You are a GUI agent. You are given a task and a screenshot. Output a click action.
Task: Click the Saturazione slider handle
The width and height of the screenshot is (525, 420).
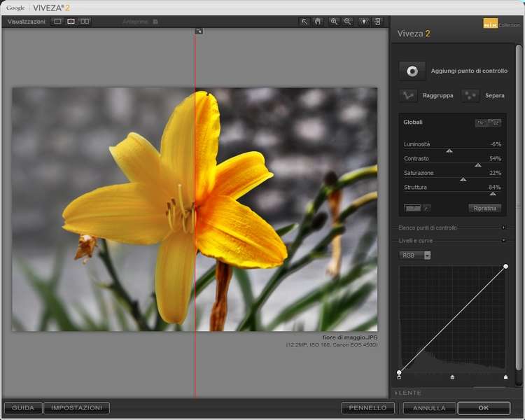point(463,179)
